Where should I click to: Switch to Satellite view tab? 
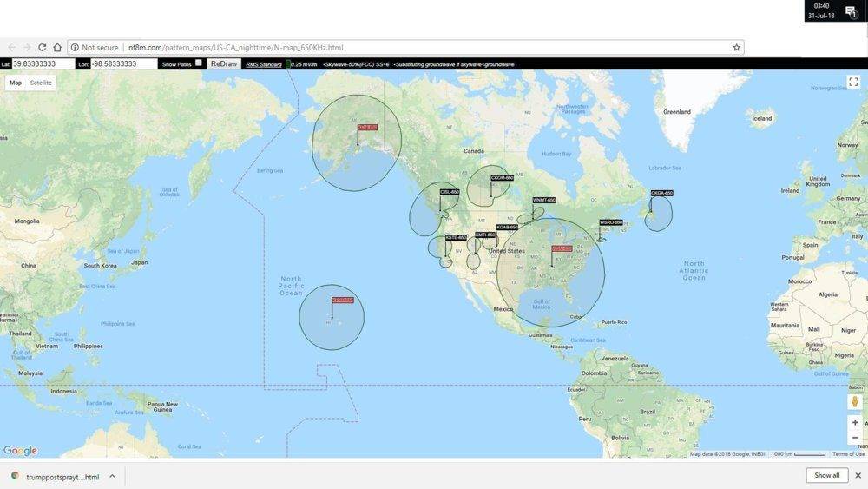[x=41, y=83]
